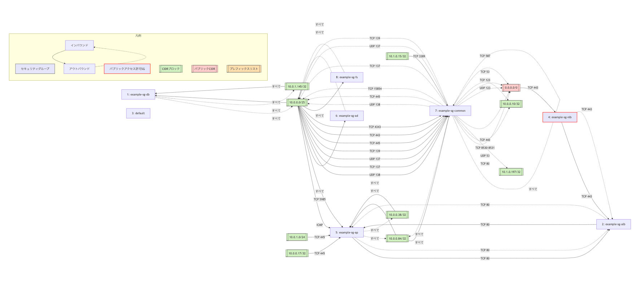This screenshot has height=285, width=644.
Task: Click the 3: default node
Action: tap(138, 113)
